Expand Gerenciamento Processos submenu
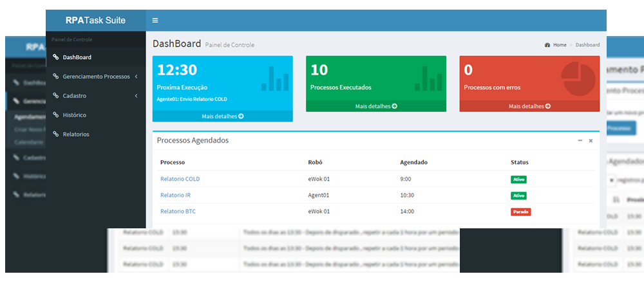The width and height of the screenshot is (644, 283). 96,77
